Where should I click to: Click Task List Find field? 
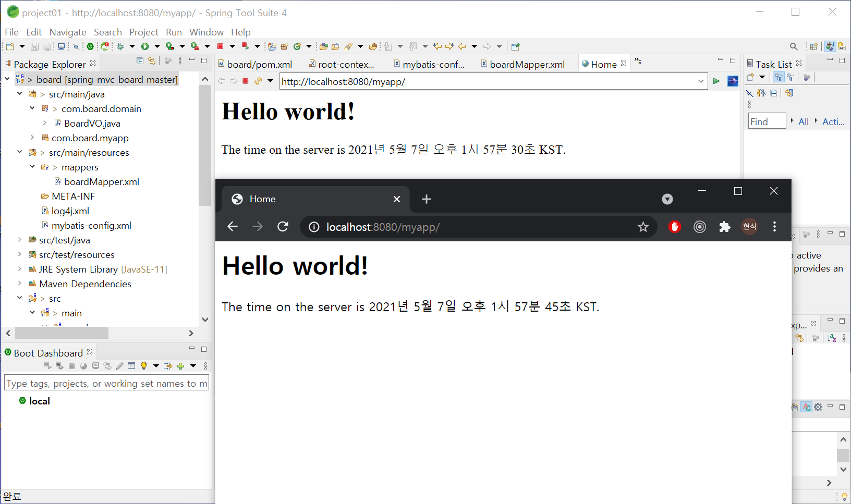pos(767,121)
